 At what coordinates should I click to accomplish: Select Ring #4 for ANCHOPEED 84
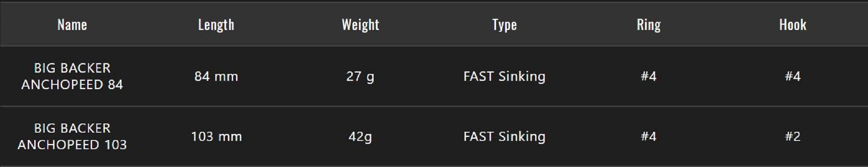tap(648, 77)
